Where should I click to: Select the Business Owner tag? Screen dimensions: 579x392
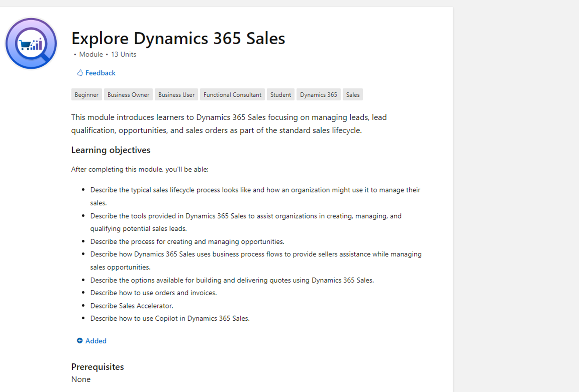pos(128,95)
